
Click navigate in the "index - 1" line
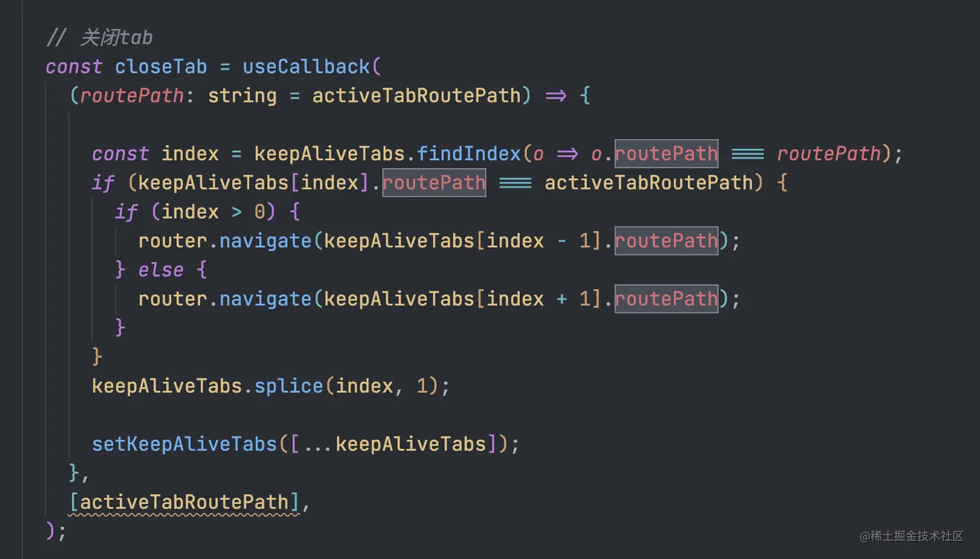click(265, 241)
